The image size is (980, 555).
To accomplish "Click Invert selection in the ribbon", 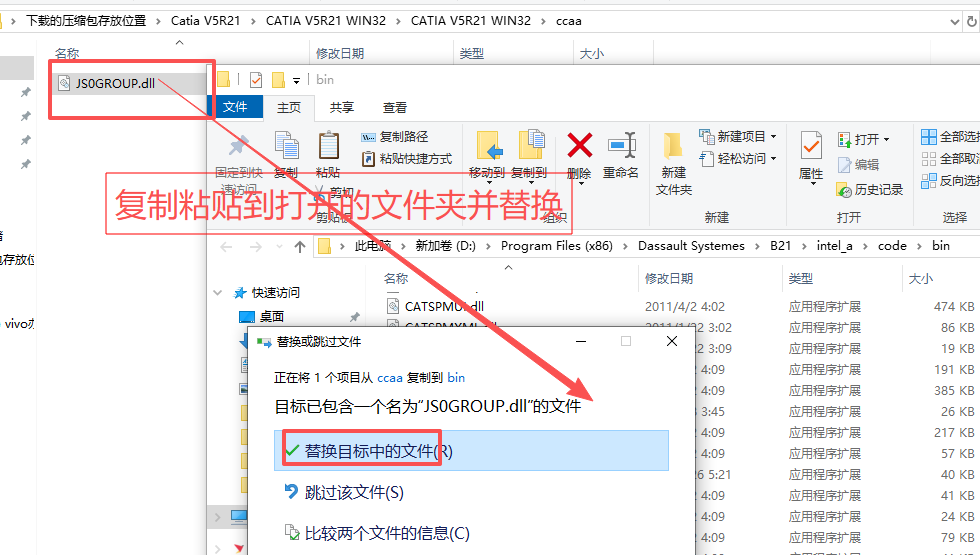I will tap(951, 181).
